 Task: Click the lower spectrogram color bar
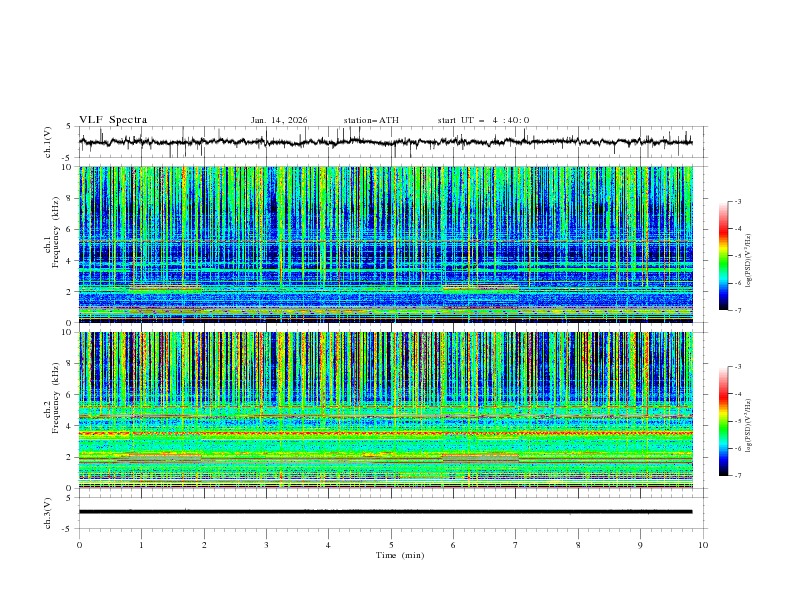(723, 421)
